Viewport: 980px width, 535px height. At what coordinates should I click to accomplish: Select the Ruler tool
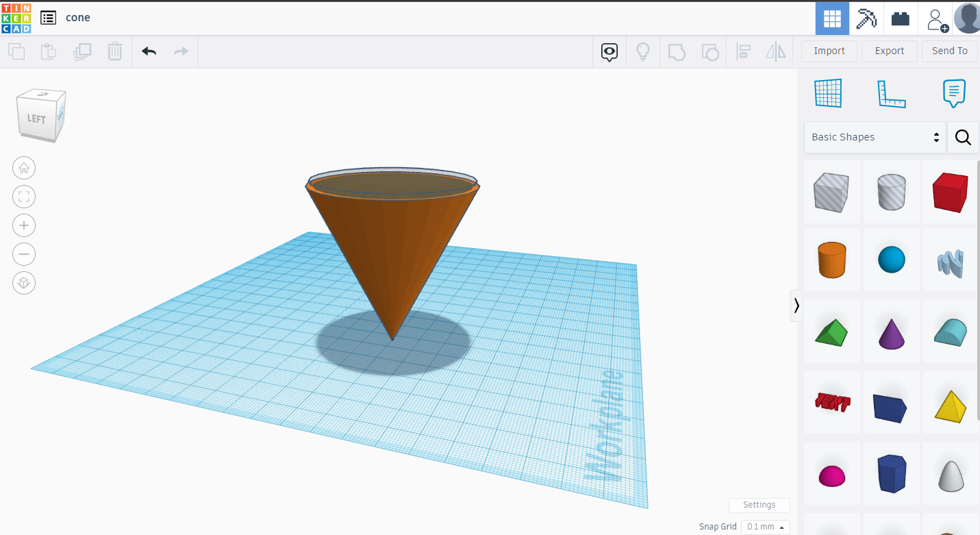891,92
